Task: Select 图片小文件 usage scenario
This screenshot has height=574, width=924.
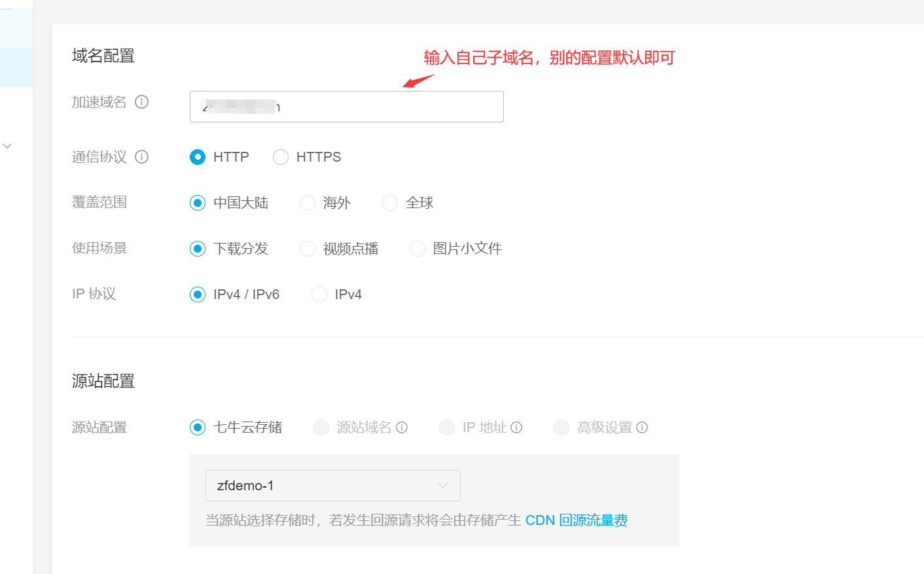Action: (418, 249)
